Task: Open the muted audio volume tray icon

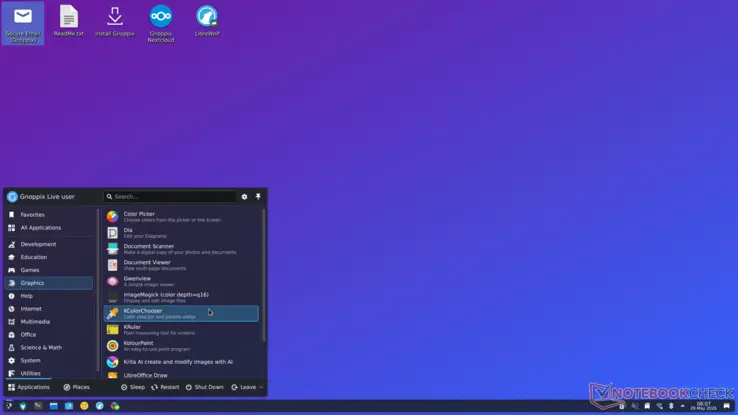Action: tap(635, 406)
